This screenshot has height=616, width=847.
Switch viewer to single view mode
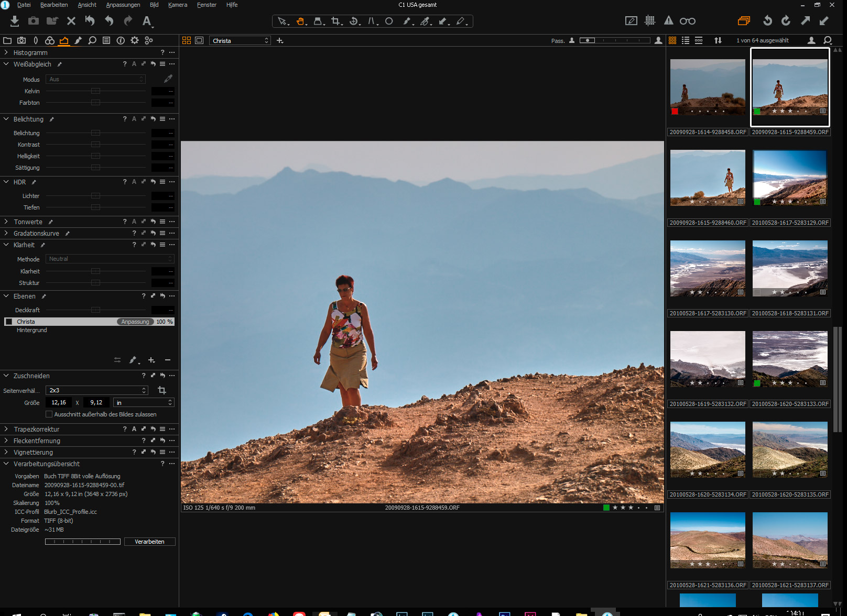click(199, 40)
